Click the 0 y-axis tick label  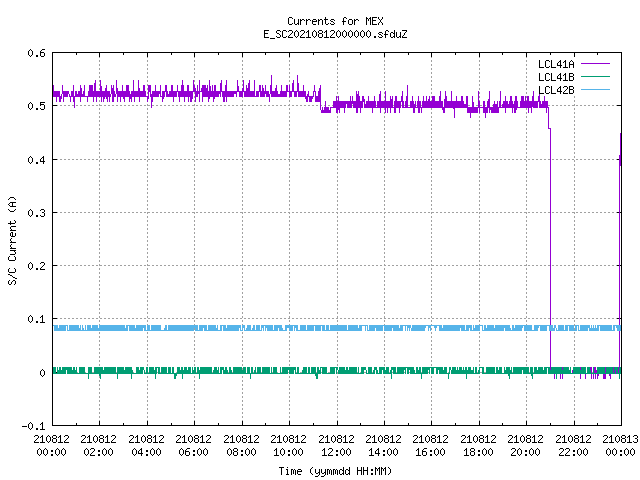point(42,373)
